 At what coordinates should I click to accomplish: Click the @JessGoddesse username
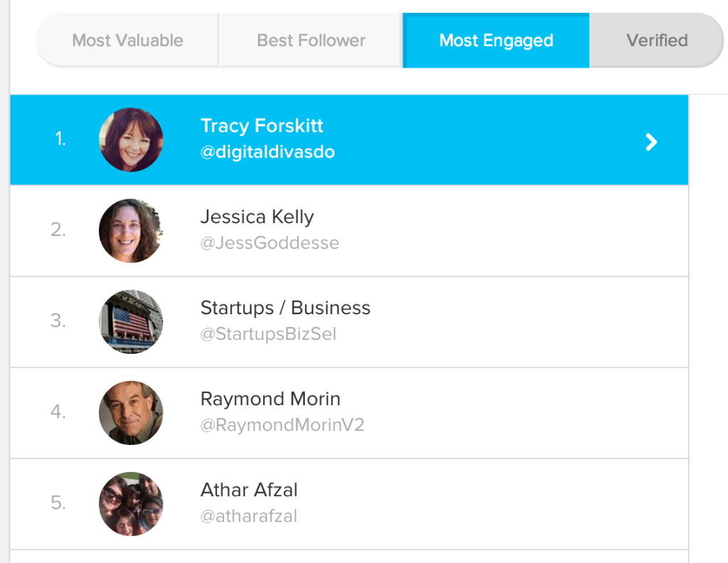[x=270, y=242]
